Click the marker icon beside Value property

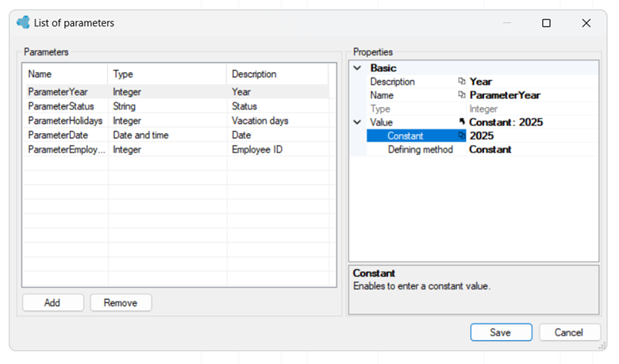462,121
